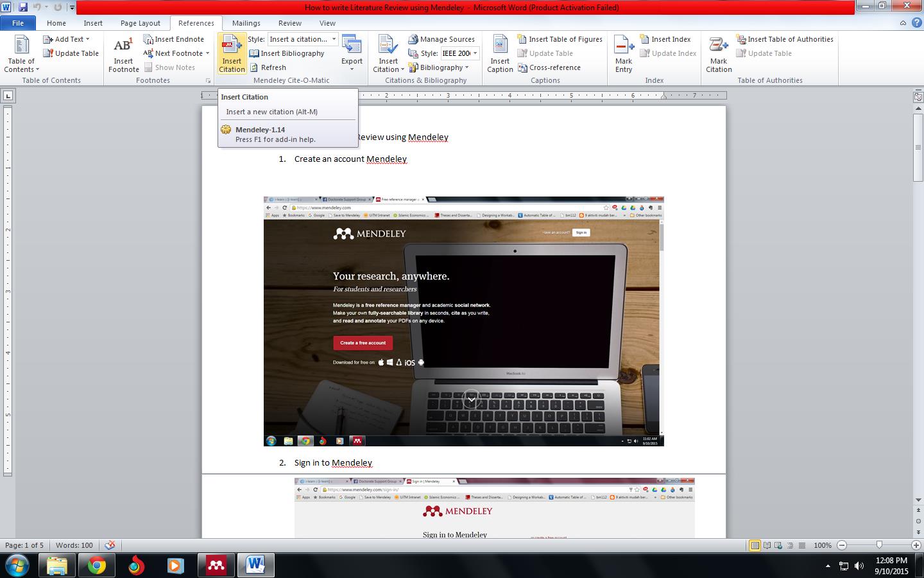This screenshot has height=578, width=924.
Task: Click the volume icon in system tray
Action: click(860, 566)
